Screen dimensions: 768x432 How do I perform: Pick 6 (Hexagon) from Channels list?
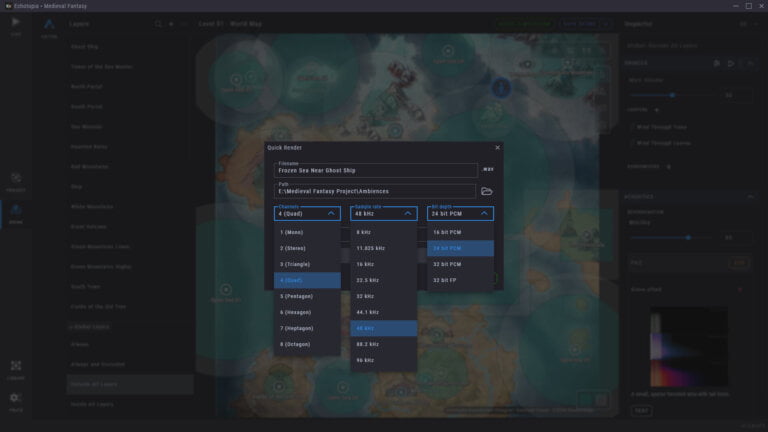(307, 312)
